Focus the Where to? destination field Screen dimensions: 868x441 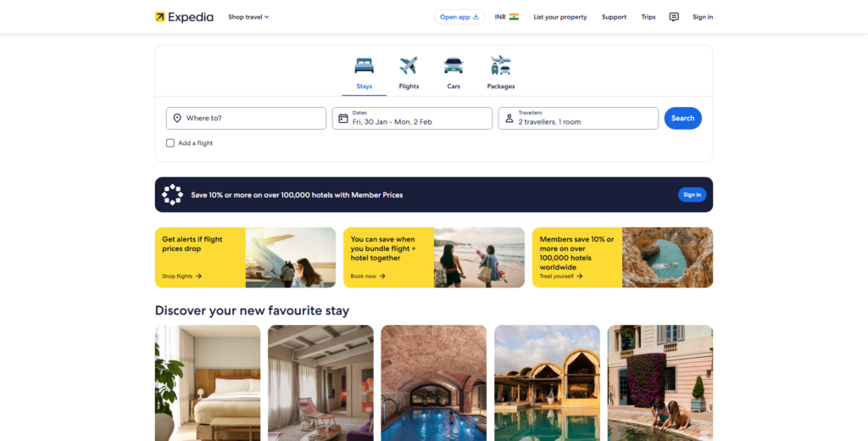pos(247,118)
